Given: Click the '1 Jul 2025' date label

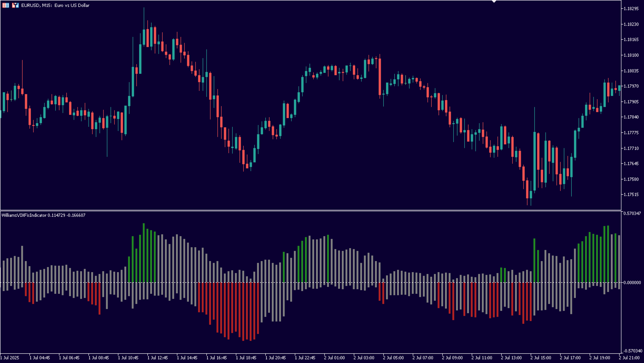Looking at the screenshot, I should point(10,358).
